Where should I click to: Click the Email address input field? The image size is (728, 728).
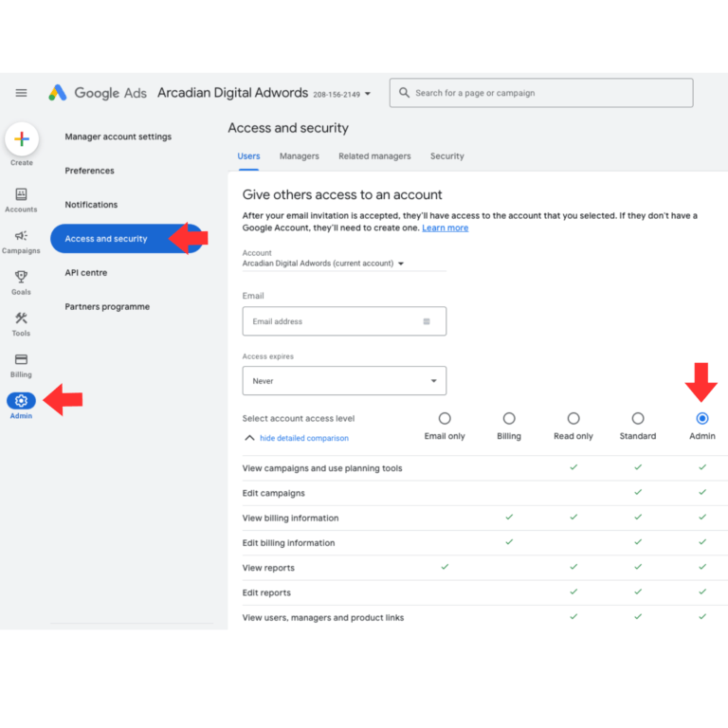pyautogui.click(x=332, y=321)
